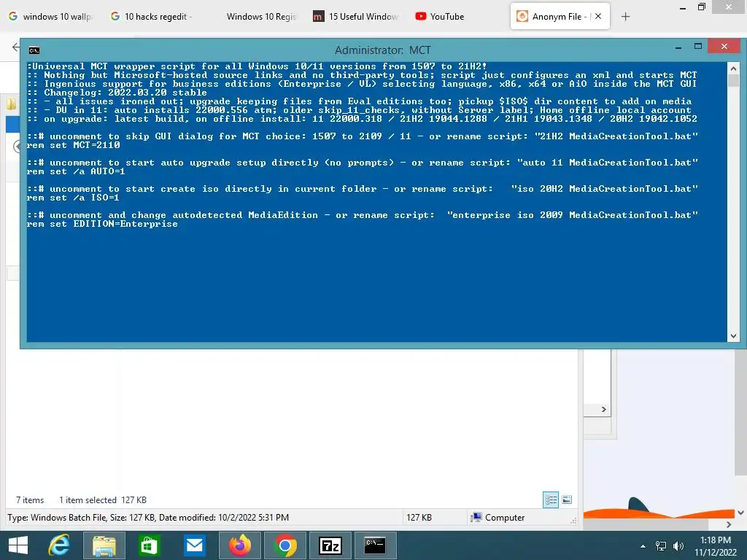Click console scrollbar down arrow
Viewport: 747px width, 560px height.
(733, 336)
